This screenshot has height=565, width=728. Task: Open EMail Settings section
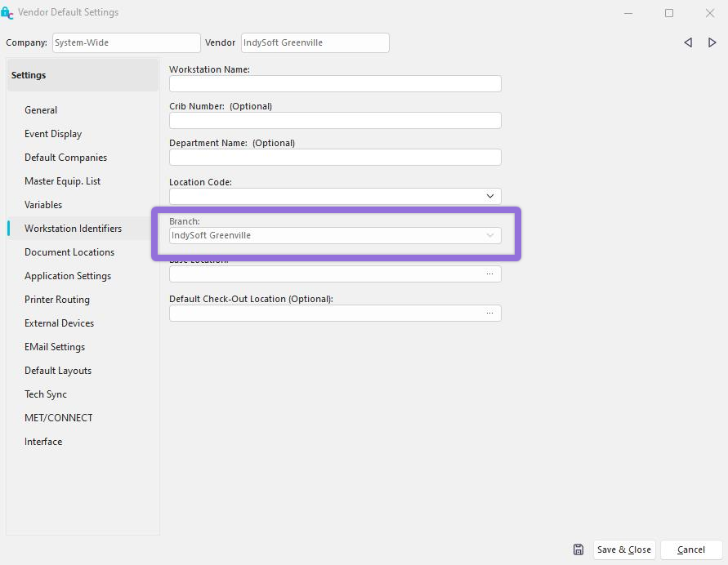click(x=55, y=347)
